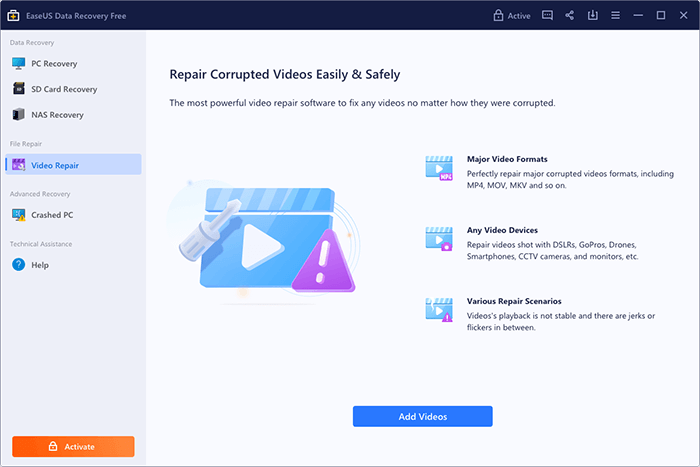The image size is (700, 467).
Task: Click the Repair Corrupted Videos Easily & Safely title
Action: 284,74
